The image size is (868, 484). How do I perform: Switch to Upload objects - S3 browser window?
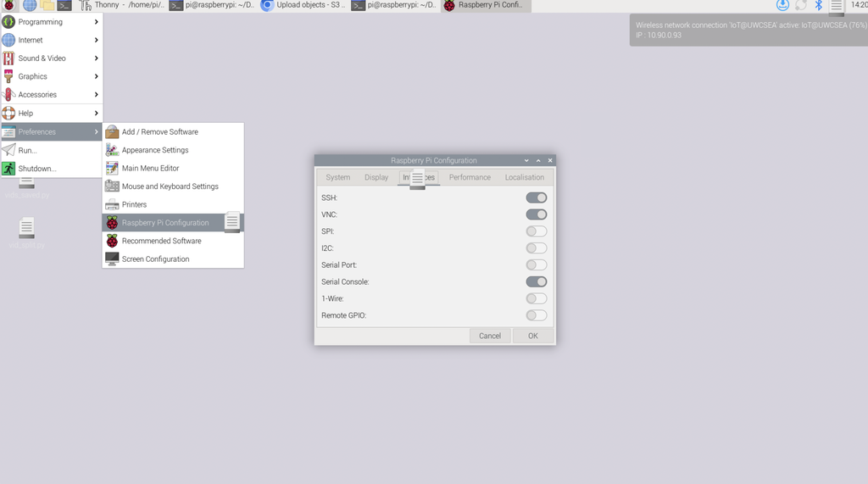(304, 5)
